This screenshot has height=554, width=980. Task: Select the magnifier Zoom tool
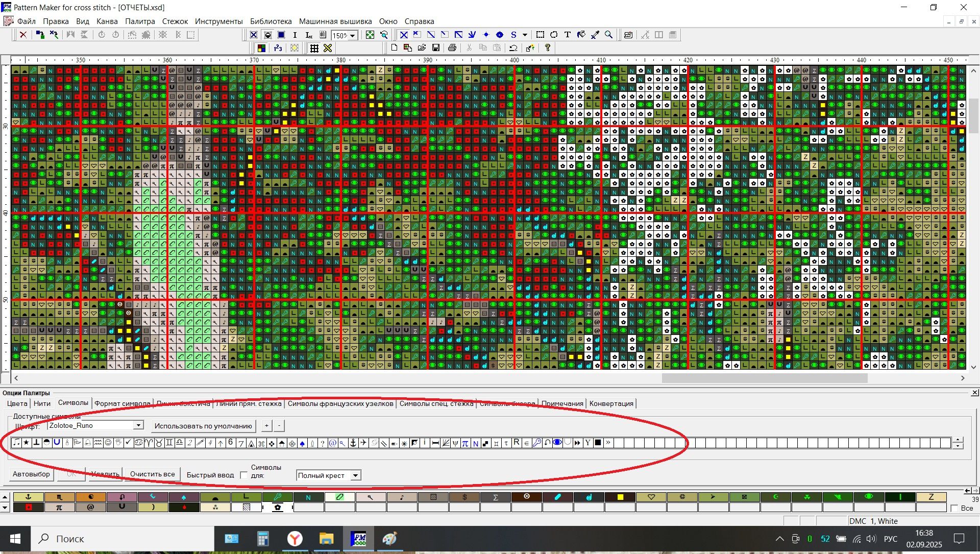(608, 35)
